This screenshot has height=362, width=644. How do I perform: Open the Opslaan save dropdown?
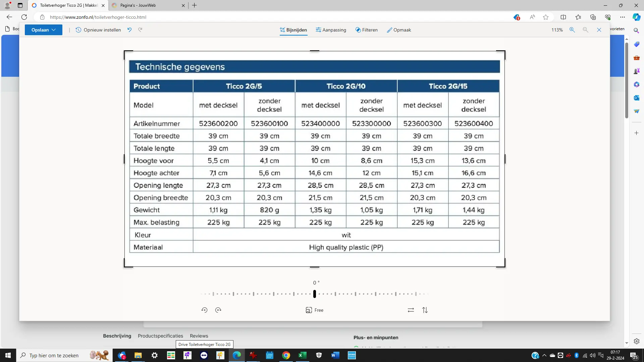click(x=44, y=30)
